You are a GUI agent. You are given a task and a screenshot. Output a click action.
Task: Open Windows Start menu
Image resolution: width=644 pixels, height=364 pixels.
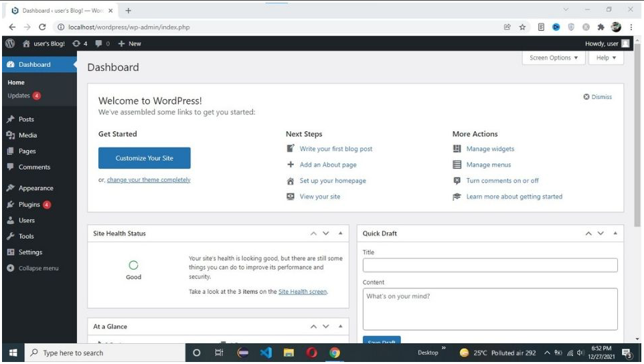click(13, 353)
